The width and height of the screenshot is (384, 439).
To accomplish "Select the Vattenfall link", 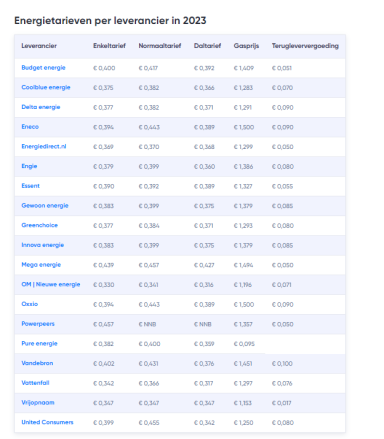I will click(35, 383).
